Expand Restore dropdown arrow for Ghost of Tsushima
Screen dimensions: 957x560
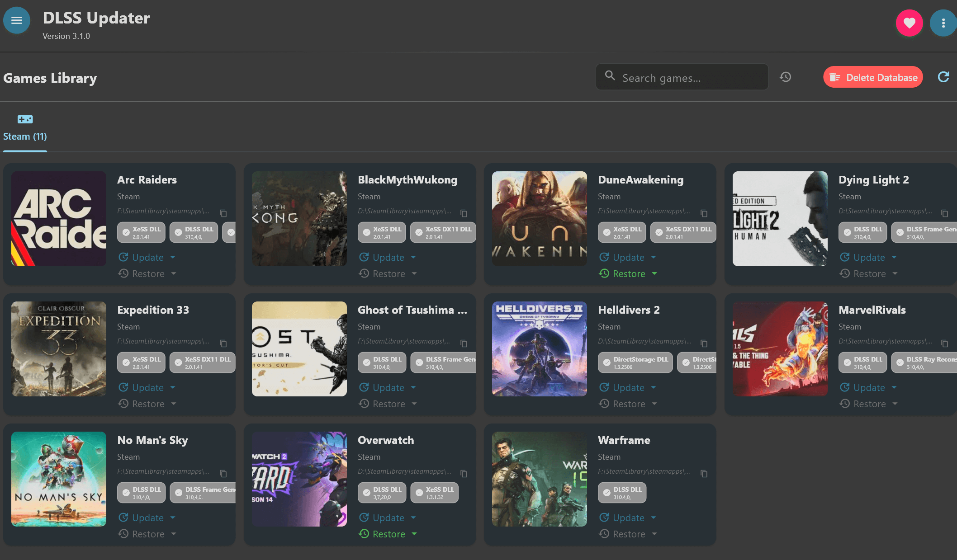pos(414,404)
